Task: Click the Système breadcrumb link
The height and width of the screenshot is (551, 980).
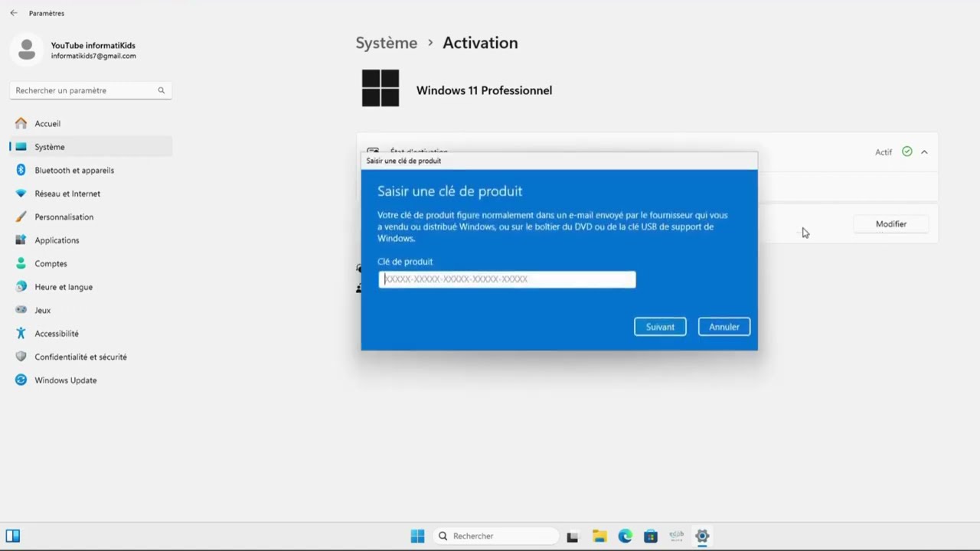Action: 387,43
